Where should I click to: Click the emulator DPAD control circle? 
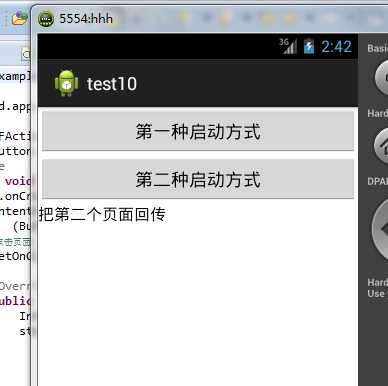380,228
